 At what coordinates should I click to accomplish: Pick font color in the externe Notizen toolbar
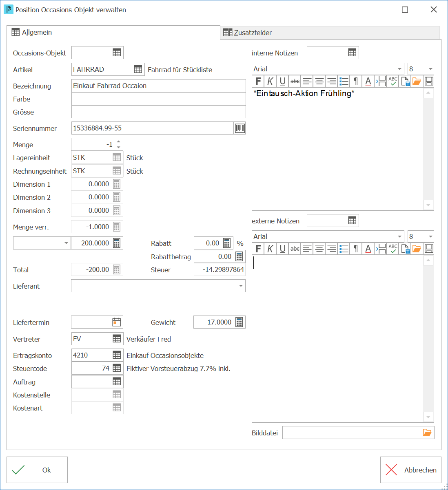tap(368, 249)
